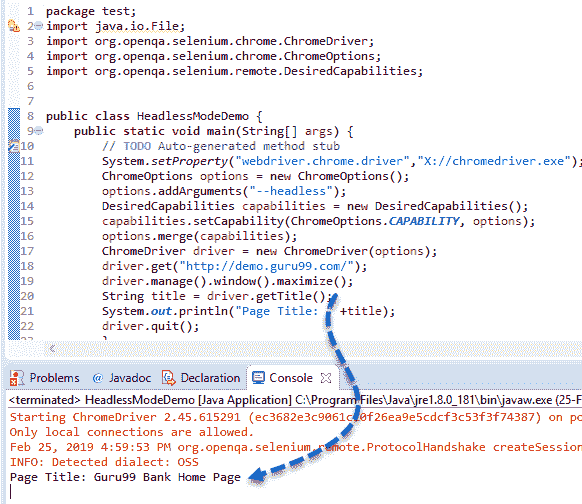Click the TODO task marker on line 10
The width and height of the screenshot is (582, 504).
pos(14,146)
